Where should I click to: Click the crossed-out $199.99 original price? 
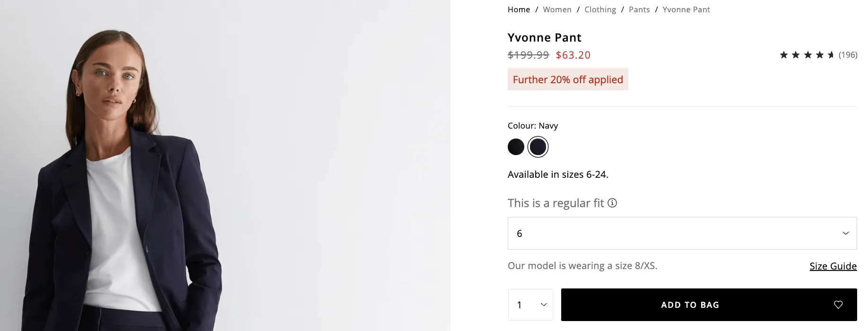coord(528,55)
